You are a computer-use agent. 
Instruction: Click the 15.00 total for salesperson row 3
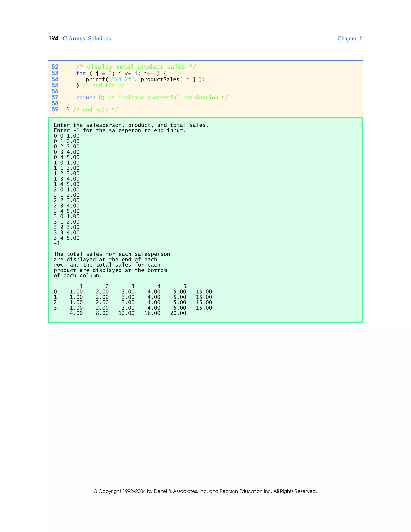[204, 308]
